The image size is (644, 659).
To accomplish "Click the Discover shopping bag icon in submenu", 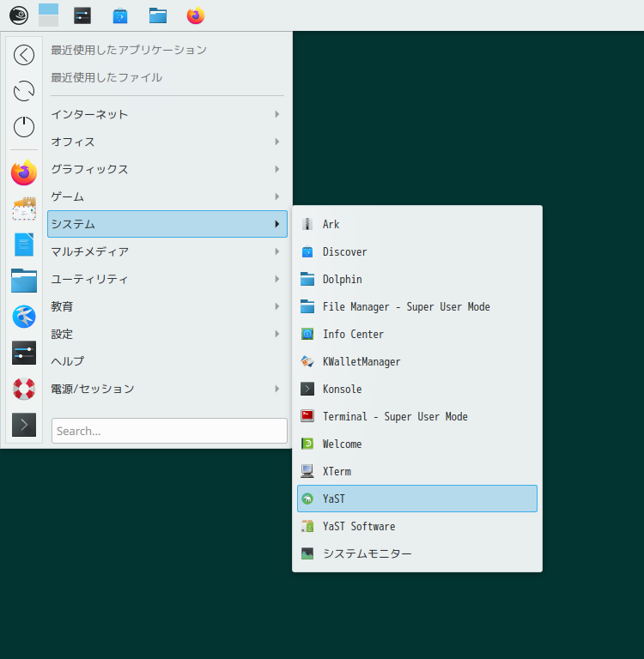I will click(x=307, y=251).
